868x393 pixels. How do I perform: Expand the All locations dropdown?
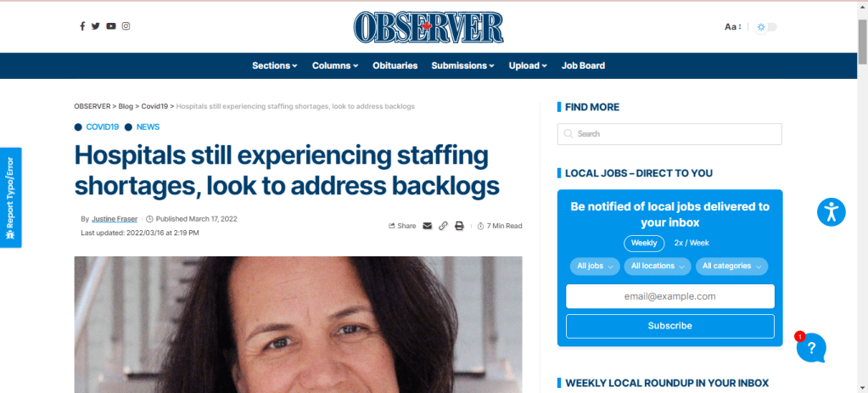point(657,267)
